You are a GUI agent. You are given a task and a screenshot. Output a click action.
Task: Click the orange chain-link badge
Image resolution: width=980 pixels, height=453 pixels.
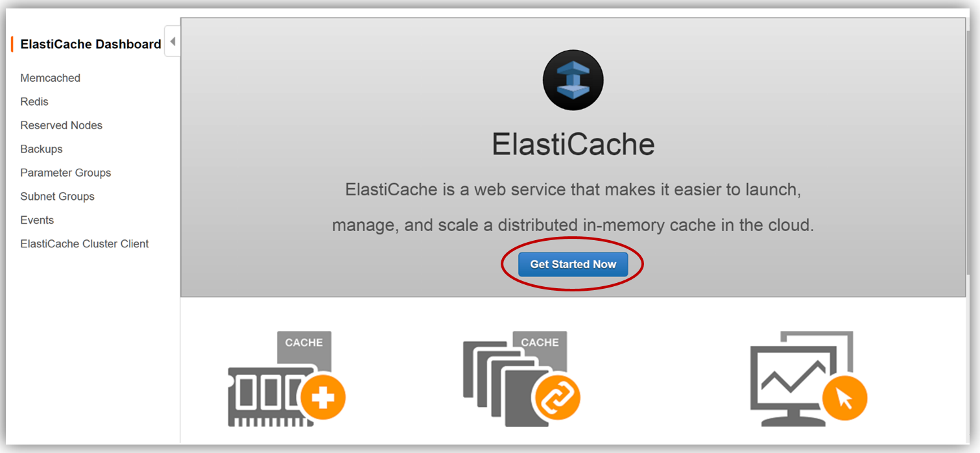[x=555, y=397]
